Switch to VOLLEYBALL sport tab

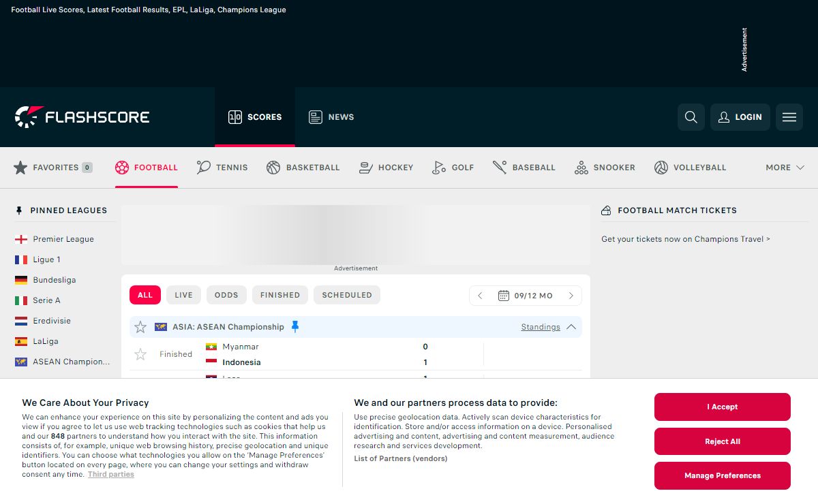click(691, 168)
